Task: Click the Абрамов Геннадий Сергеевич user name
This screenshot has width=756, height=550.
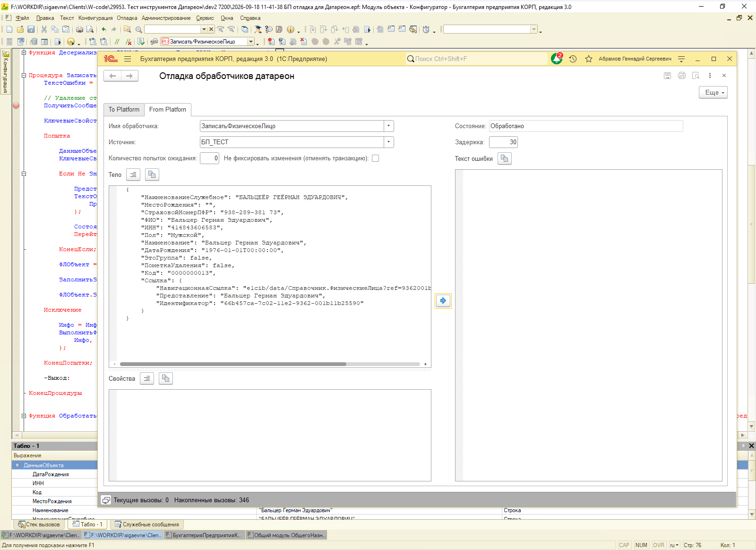Action: pos(635,59)
